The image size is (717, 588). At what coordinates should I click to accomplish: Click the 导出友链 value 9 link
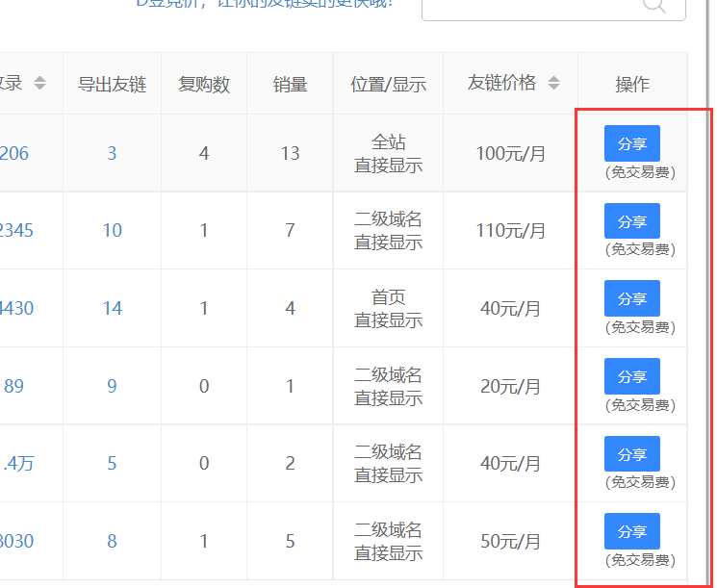click(x=112, y=386)
